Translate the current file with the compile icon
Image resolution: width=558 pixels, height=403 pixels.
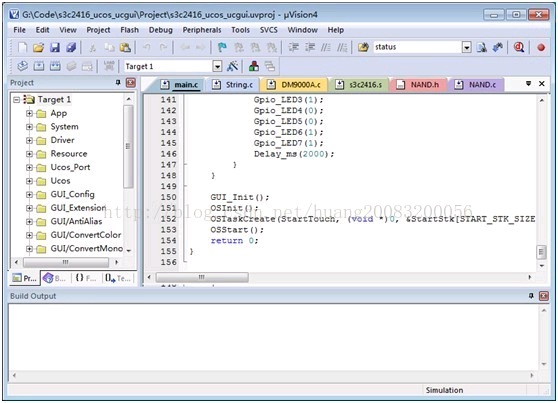click(x=22, y=66)
